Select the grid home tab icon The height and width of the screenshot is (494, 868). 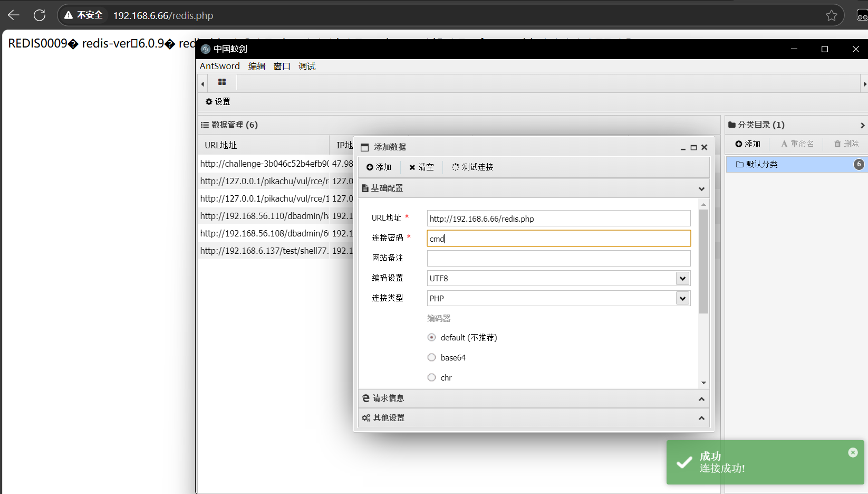tap(222, 82)
